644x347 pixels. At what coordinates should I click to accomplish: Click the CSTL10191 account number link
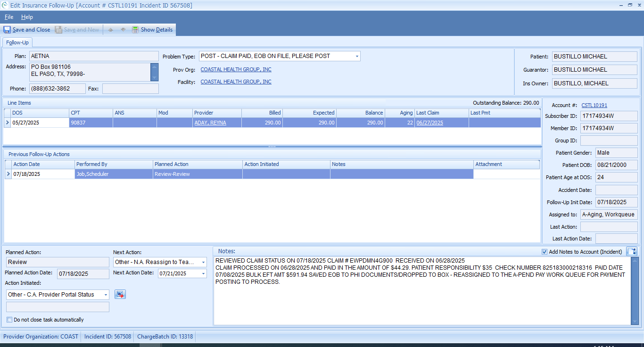594,105
